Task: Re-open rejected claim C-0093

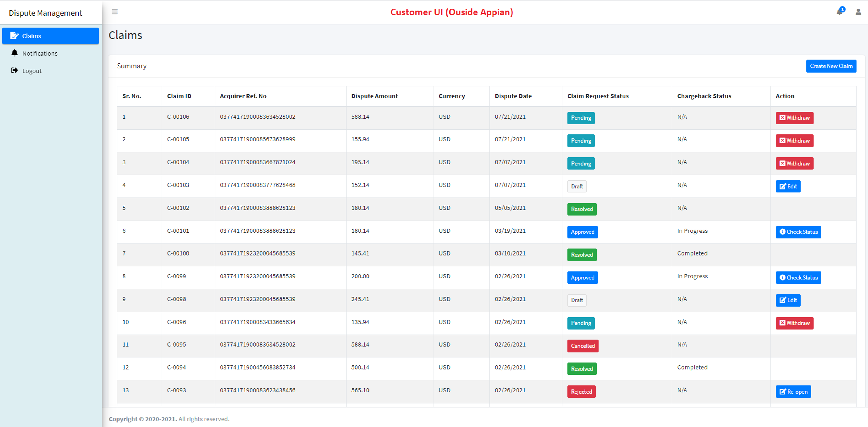Action: point(793,392)
